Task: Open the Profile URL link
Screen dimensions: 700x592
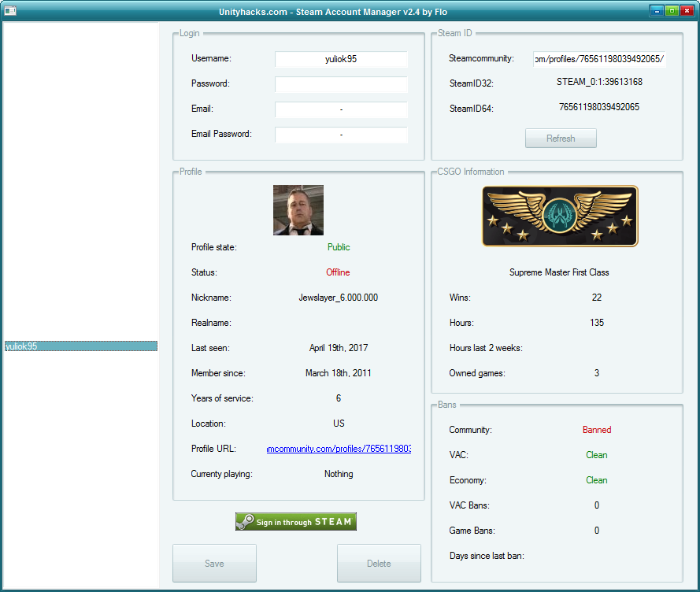Action: pyautogui.click(x=339, y=449)
